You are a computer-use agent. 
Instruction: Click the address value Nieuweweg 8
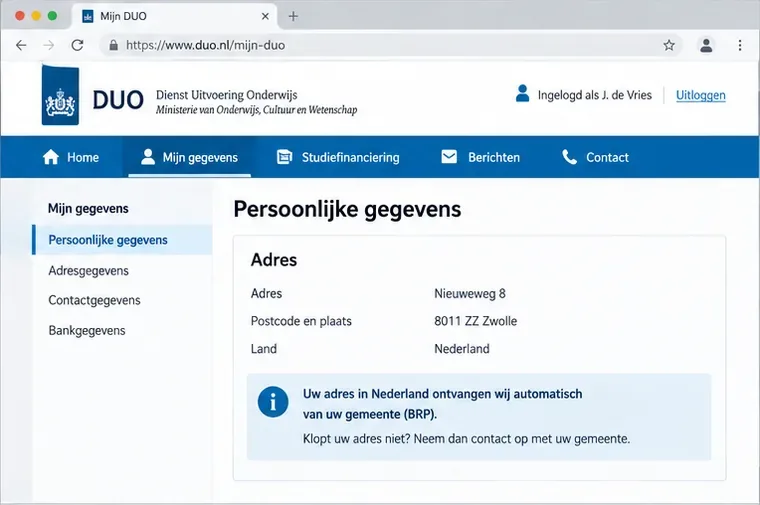point(470,294)
